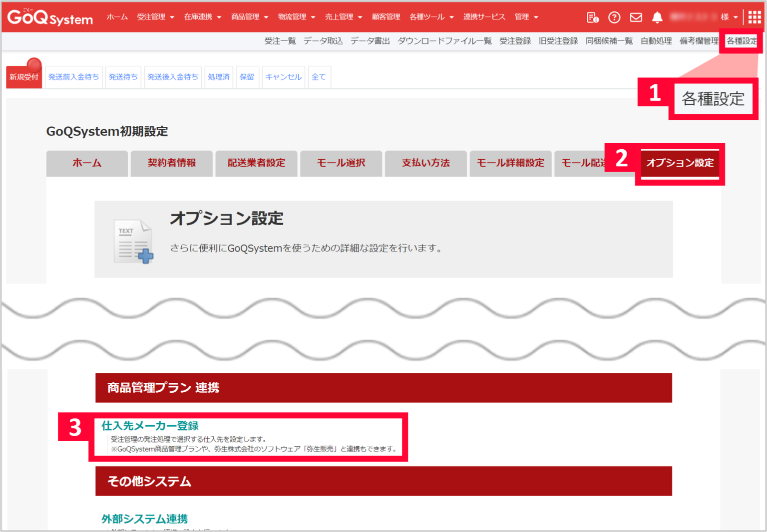Viewport: 767px width, 532px height.
Task: Click the apps grid icon top right
Action: [755, 17]
